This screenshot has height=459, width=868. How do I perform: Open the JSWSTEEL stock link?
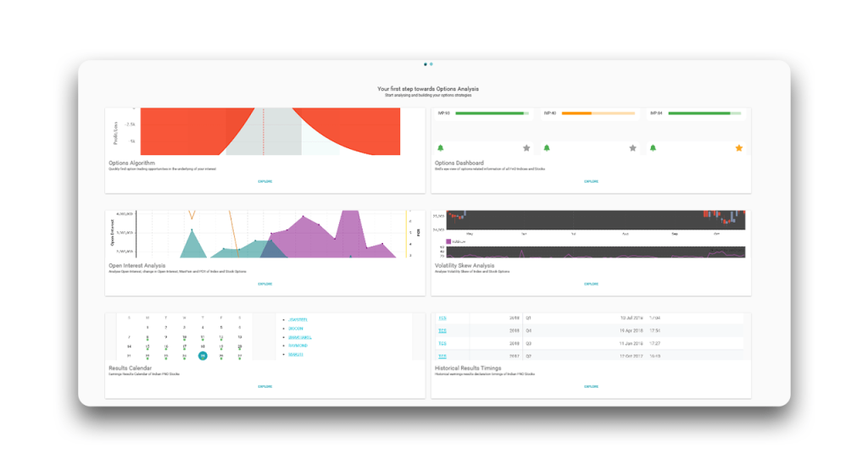coord(298,319)
